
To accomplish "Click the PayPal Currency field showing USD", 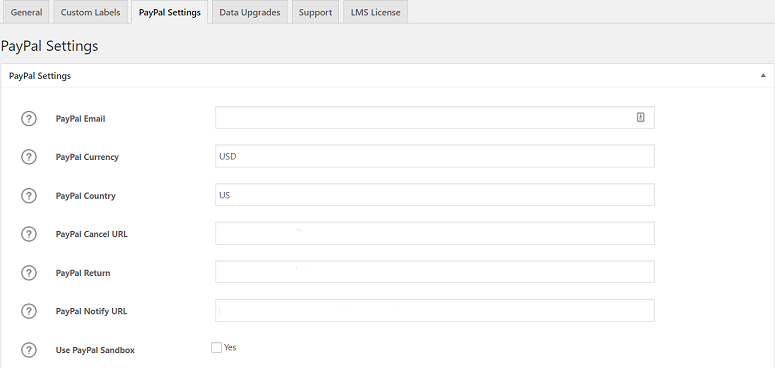I will coord(435,156).
